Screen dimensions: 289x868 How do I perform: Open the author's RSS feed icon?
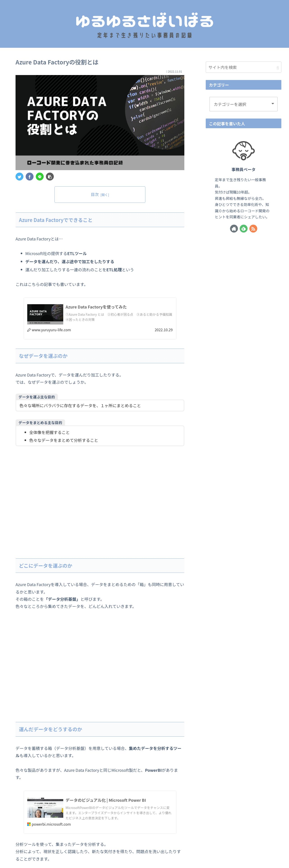point(253,229)
